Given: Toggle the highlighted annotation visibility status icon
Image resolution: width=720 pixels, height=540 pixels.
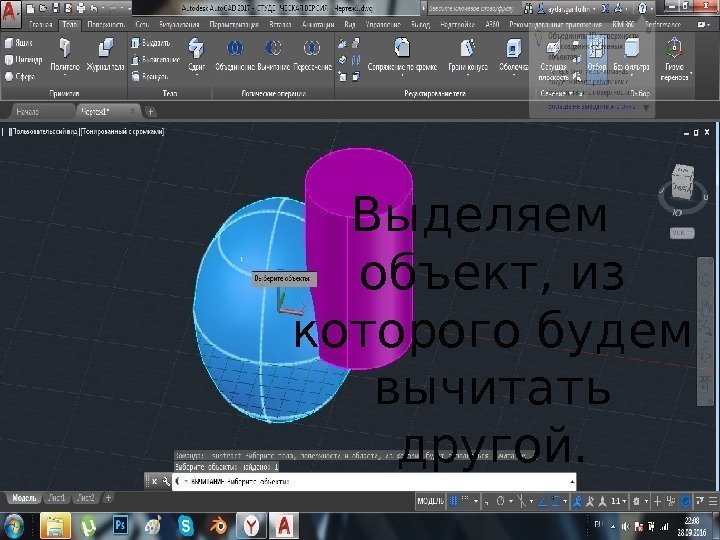Looking at the screenshot, I should click(x=578, y=501).
